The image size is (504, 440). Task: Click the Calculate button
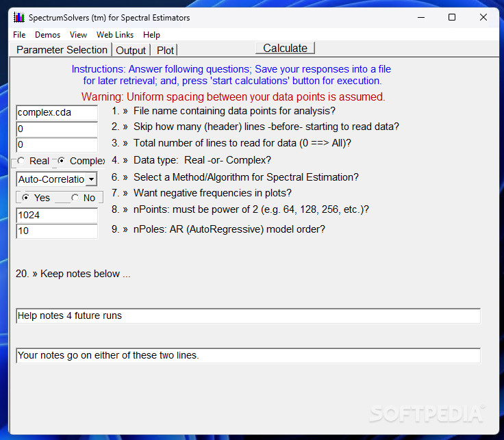[x=285, y=48]
